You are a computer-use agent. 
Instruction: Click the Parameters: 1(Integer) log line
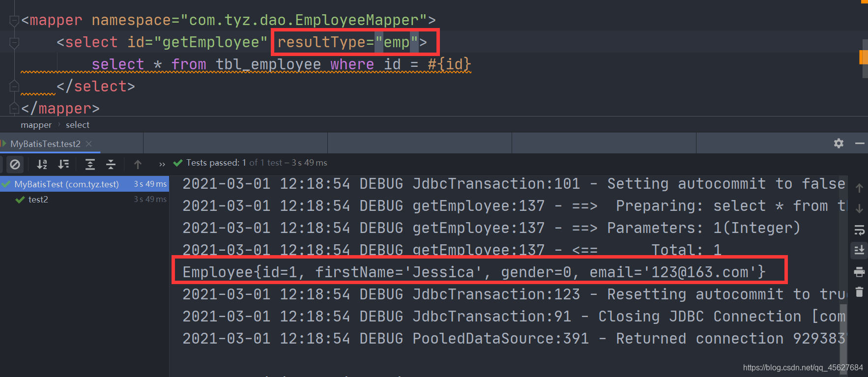point(492,228)
